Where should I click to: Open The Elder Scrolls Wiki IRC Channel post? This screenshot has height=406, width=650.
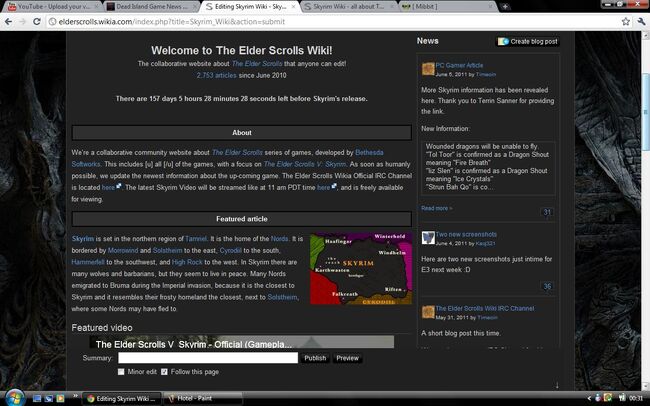485,308
